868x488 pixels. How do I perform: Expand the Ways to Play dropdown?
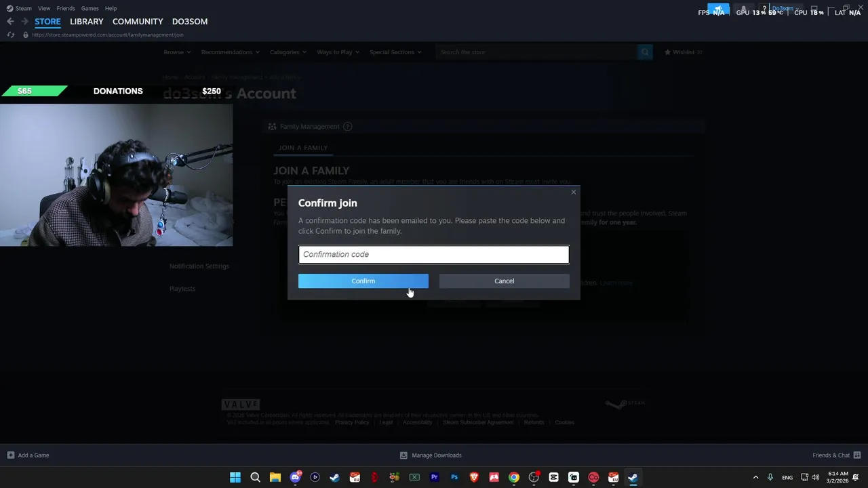pyautogui.click(x=338, y=52)
